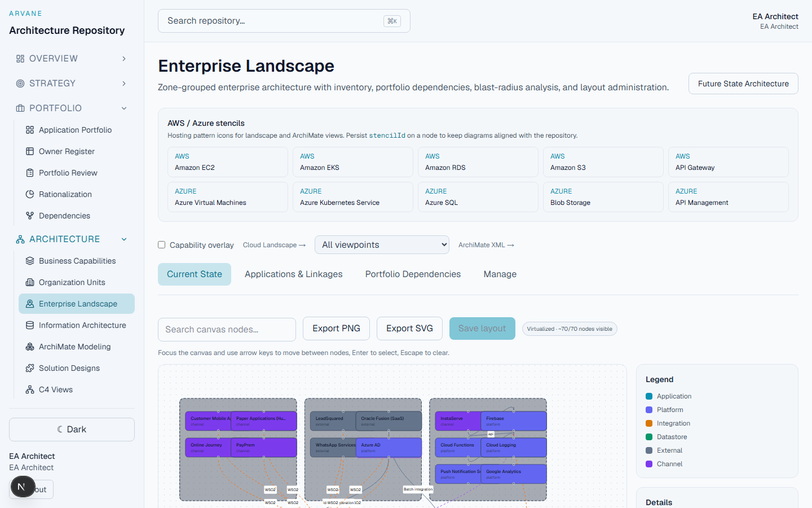
Task: Click the command-K shortcut badge
Action: tap(392, 21)
